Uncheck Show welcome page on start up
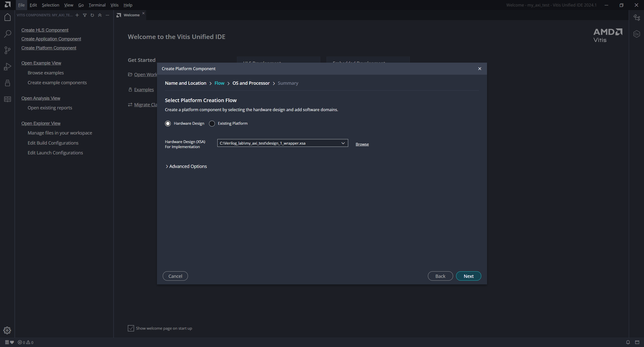This screenshot has width=644, height=347. point(131,328)
